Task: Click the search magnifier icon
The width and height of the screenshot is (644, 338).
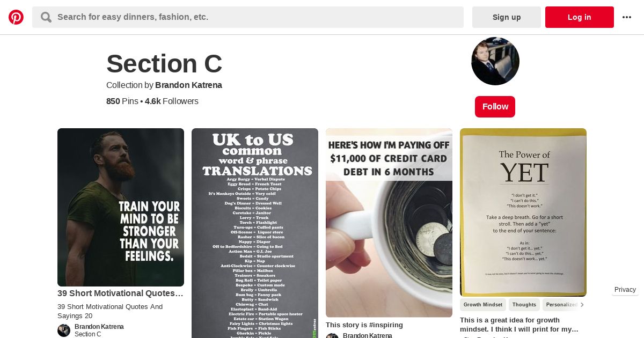Action: pos(46,17)
